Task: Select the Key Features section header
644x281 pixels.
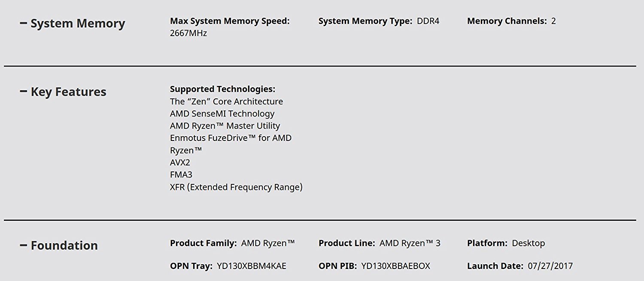Action: tap(68, 92)
